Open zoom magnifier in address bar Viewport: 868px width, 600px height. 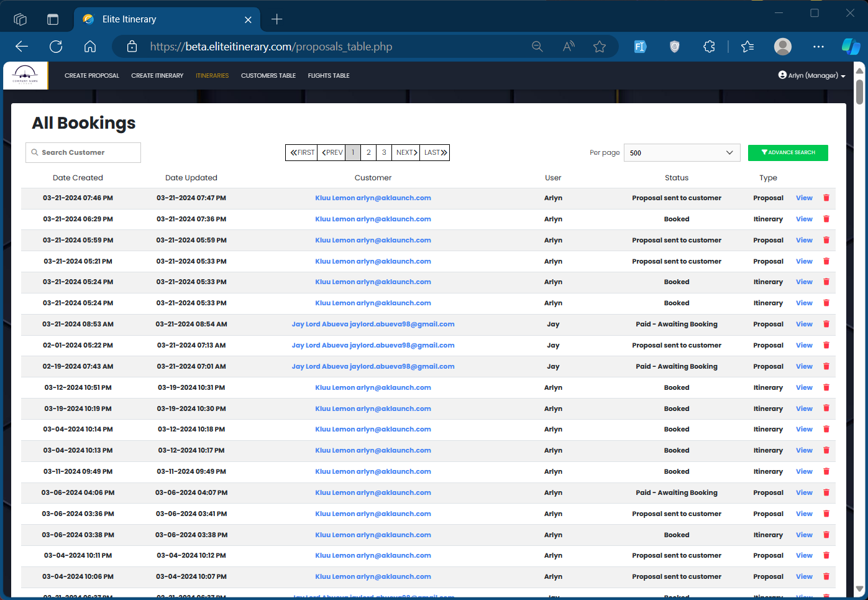coord(537,47)
